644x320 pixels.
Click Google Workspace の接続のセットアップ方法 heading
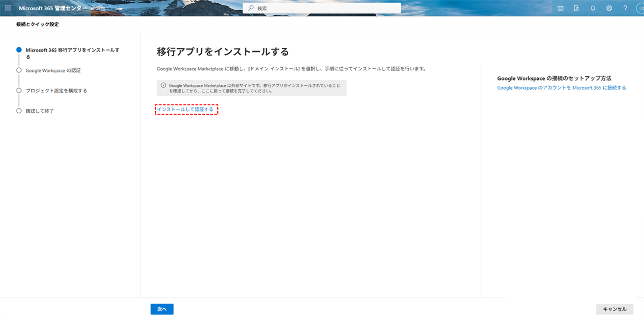coord(554,78)
